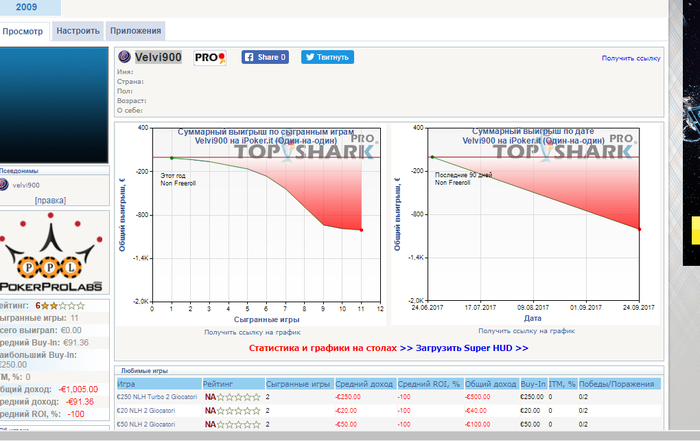700x441 pixels.
Task: Select €250 NLH Turbo 2 Giocatori row
Action: [x=388, y=397]
